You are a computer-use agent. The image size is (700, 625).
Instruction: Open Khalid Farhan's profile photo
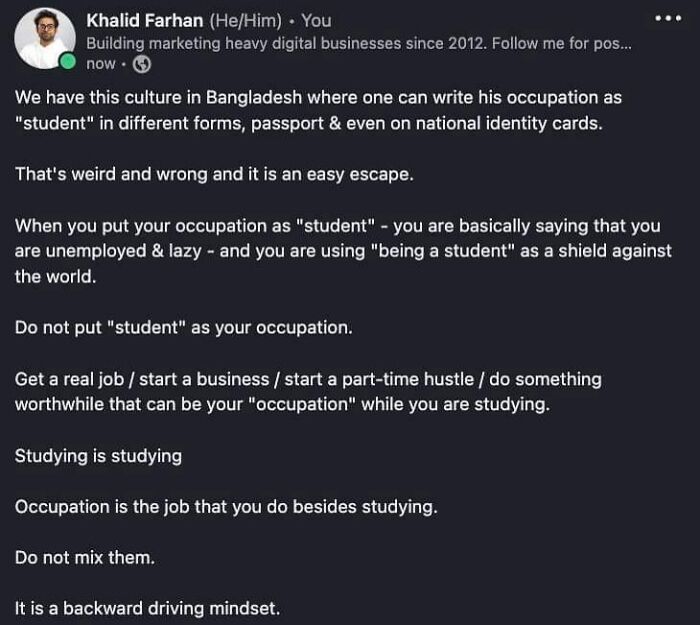point(44,38)
